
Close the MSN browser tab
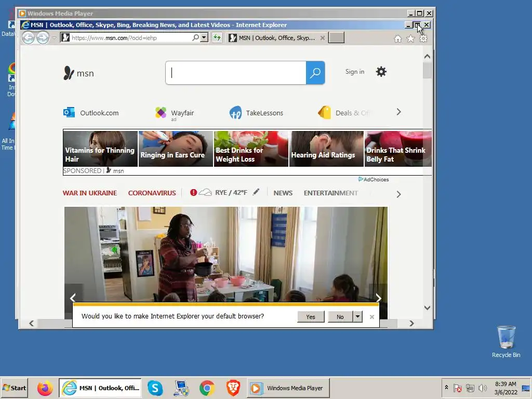point(323,38)
